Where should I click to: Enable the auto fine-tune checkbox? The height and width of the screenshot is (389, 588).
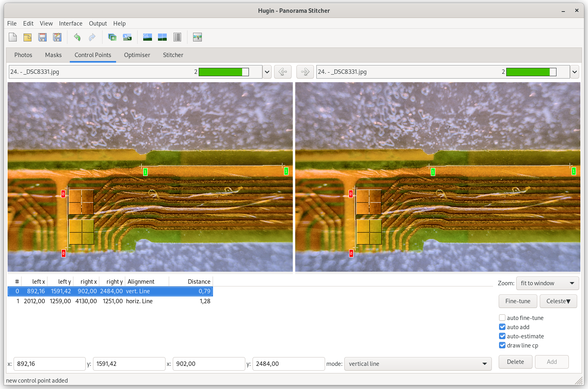[502, 318]
